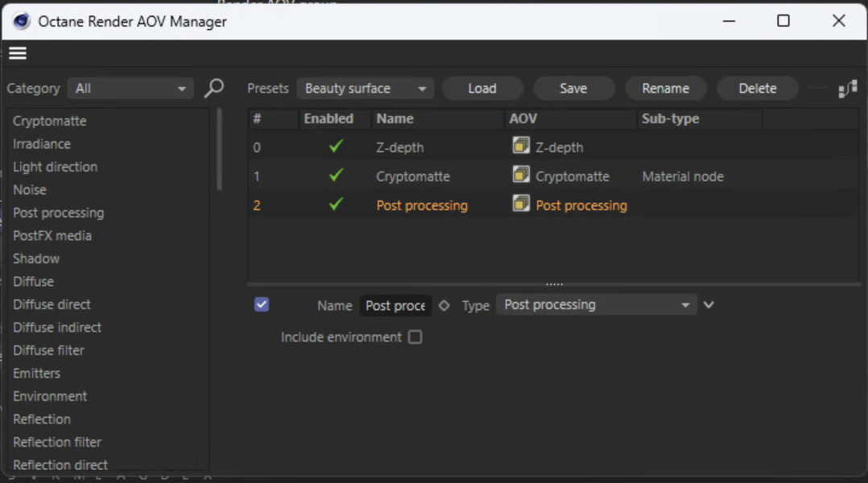
Task: Click the Octane Render logo icon
Action: pos(21,21)
